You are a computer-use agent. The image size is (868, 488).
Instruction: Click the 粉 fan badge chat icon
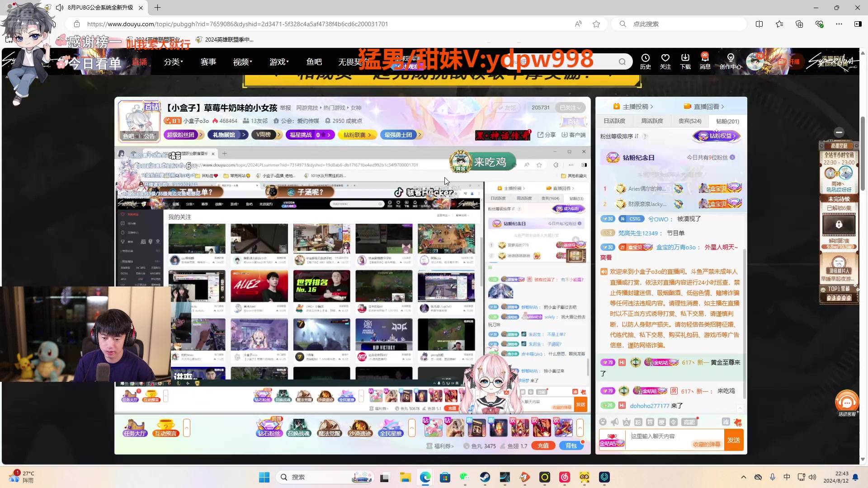tap(638, 422)
